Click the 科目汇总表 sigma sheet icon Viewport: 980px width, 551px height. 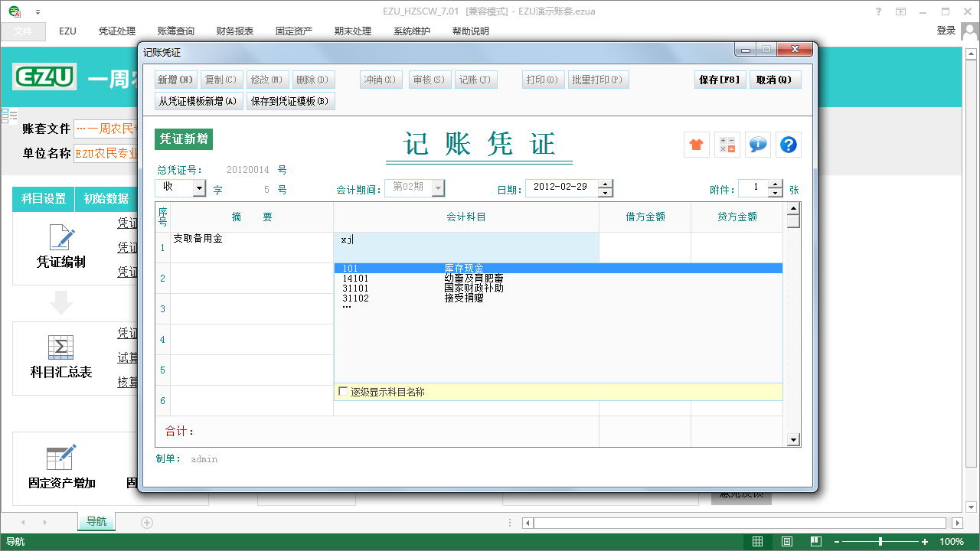click(x=61, y=347)
